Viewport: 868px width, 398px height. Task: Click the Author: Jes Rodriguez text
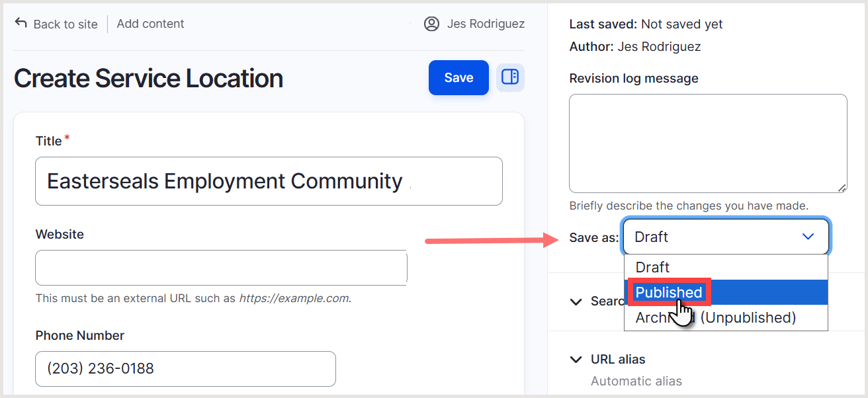pos(635,47)
